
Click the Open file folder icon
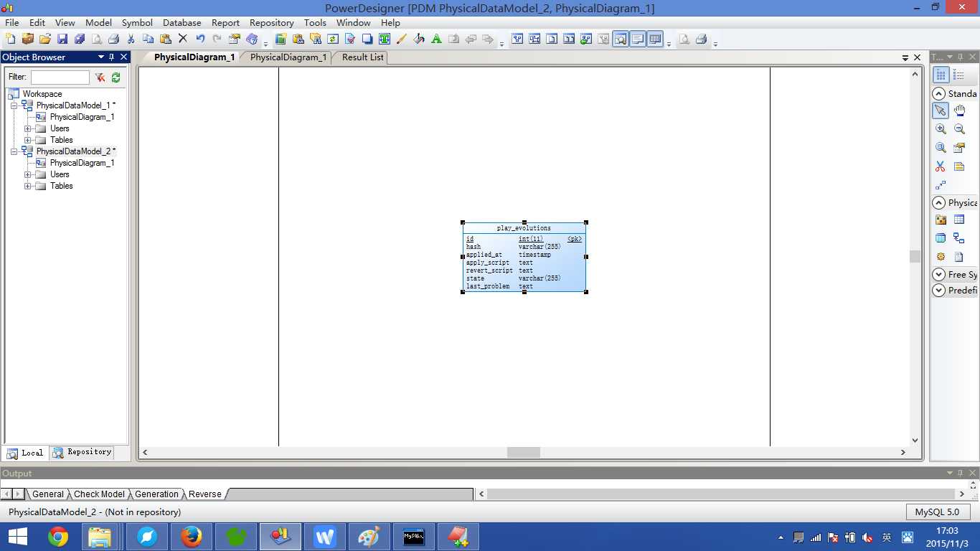click(45, 39)
